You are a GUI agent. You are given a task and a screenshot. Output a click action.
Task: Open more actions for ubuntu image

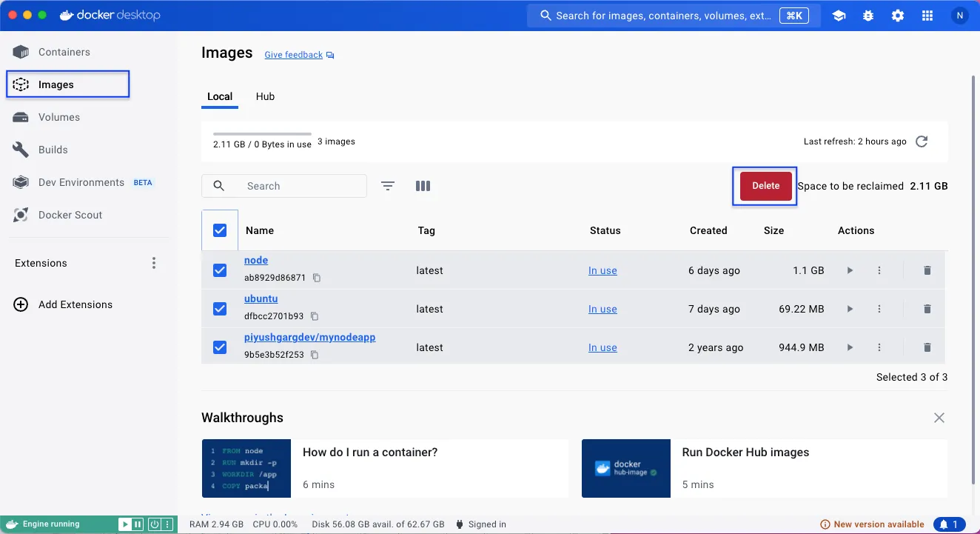(x=879, y=309)
